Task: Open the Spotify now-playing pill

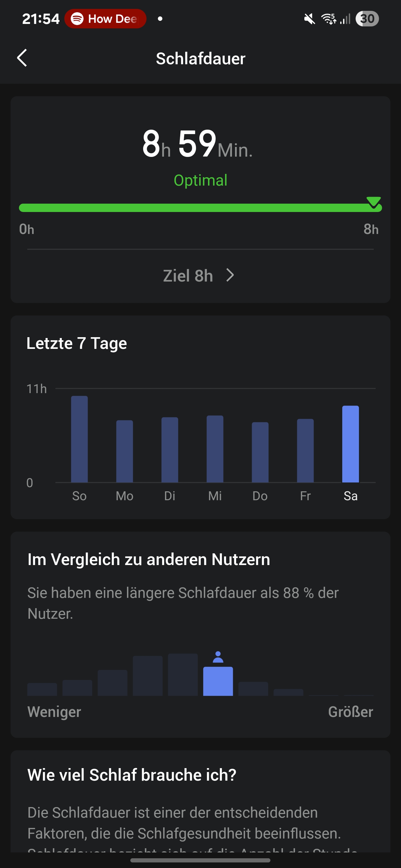Action: (105, 19)
